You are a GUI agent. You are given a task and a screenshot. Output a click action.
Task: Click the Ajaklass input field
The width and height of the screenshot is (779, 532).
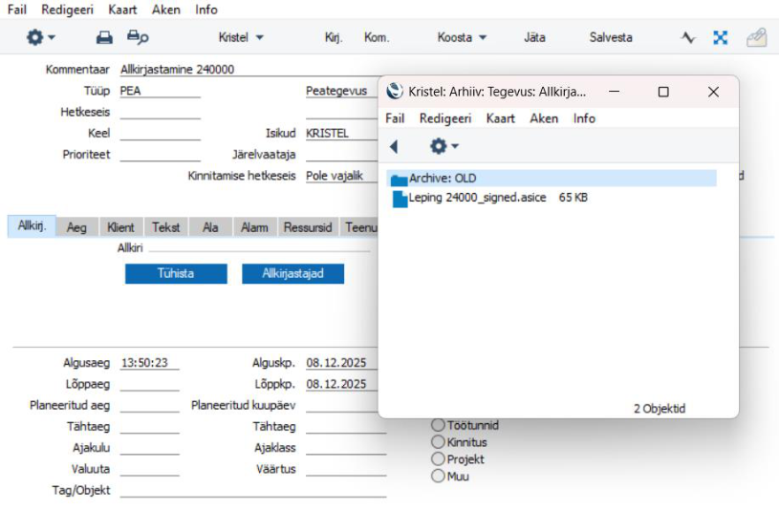(346, 448)
